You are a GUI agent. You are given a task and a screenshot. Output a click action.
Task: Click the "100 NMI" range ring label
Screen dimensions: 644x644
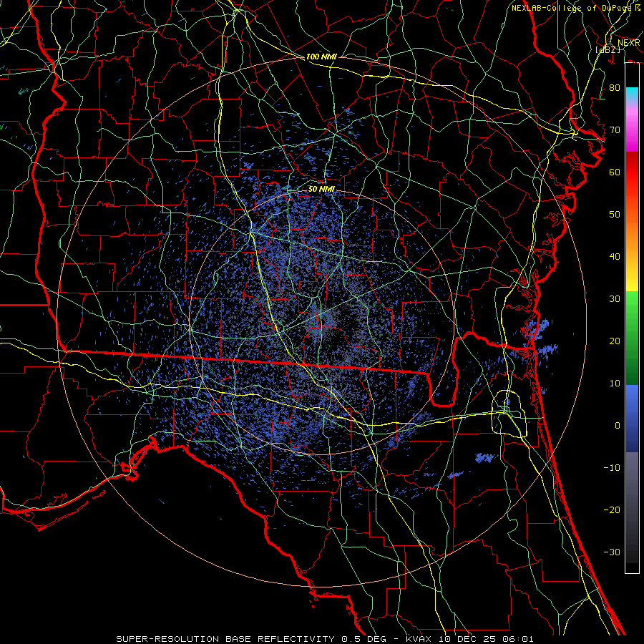tap(321, 57)
